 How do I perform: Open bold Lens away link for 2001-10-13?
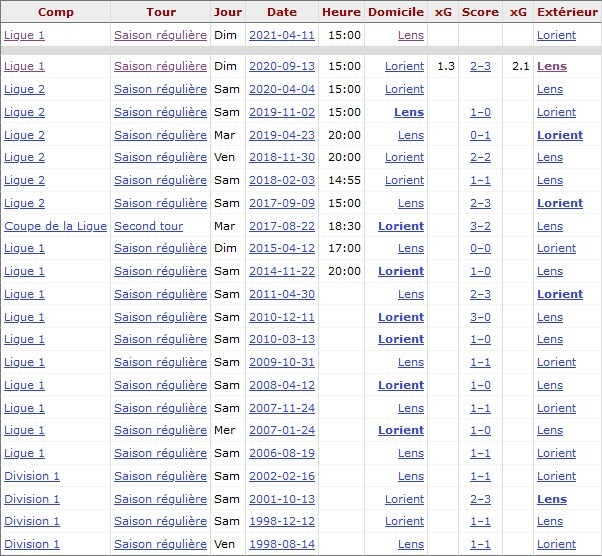click(552, 500)
